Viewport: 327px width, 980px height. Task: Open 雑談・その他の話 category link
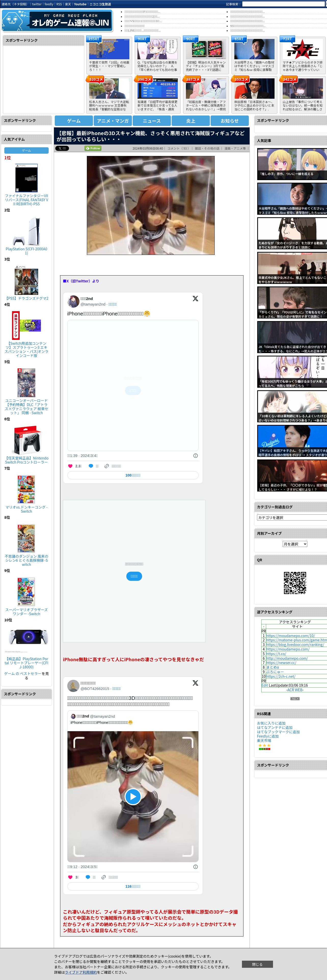[x=207, y=148]
